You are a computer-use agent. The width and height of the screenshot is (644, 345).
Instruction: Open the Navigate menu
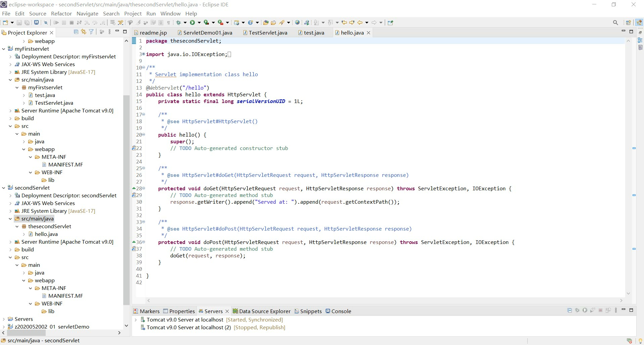[87, 13]
